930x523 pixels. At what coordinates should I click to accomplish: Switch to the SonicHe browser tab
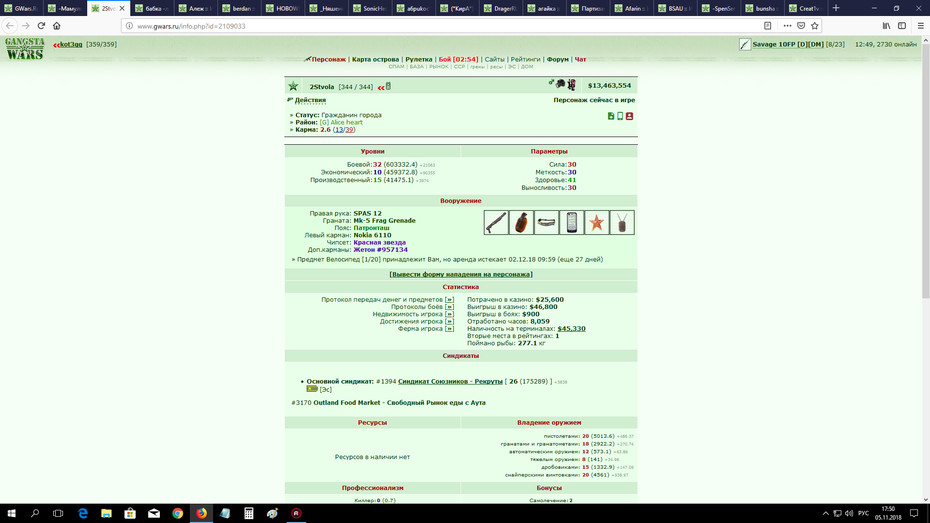371,8
